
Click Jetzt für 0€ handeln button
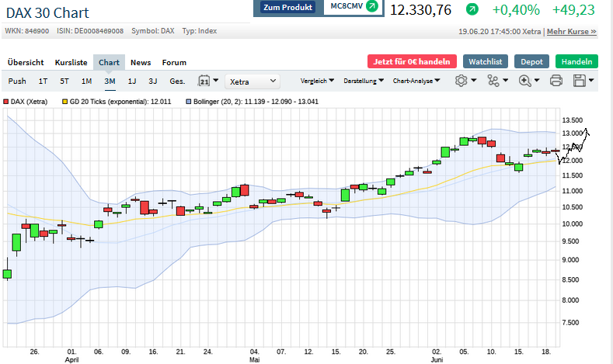412,61
